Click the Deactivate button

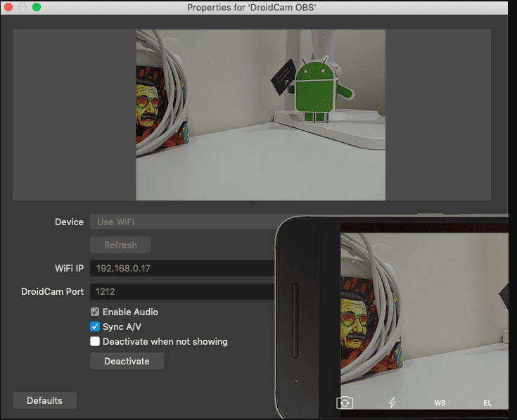pyautogui.click(x=127, y=361)
